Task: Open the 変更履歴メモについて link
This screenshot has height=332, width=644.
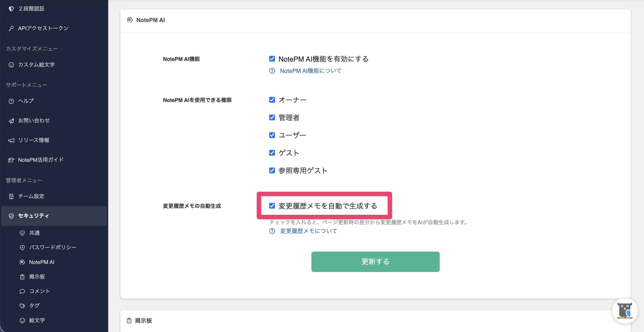Action: coord(308,231)
